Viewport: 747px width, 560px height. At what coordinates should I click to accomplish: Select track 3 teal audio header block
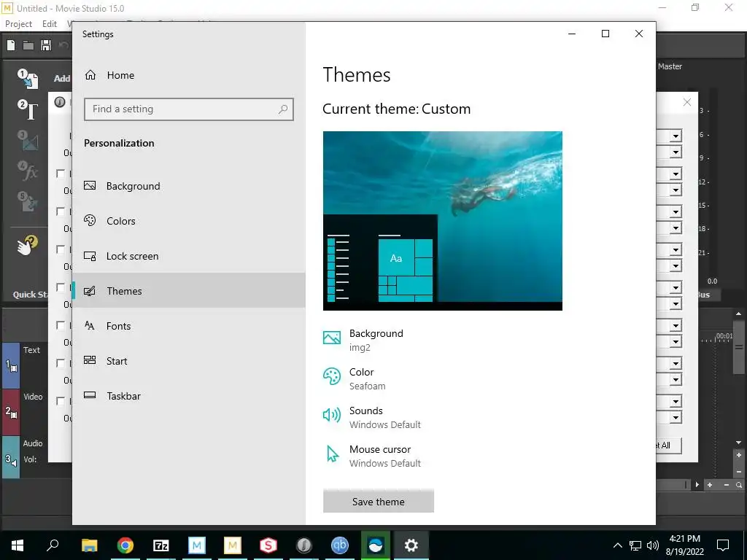coord(11,458)
